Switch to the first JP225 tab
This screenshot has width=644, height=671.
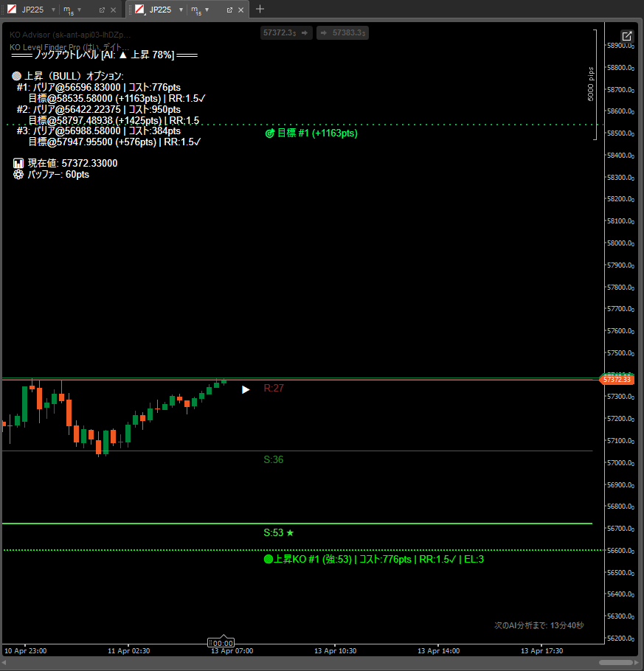(x=32, y=10)
